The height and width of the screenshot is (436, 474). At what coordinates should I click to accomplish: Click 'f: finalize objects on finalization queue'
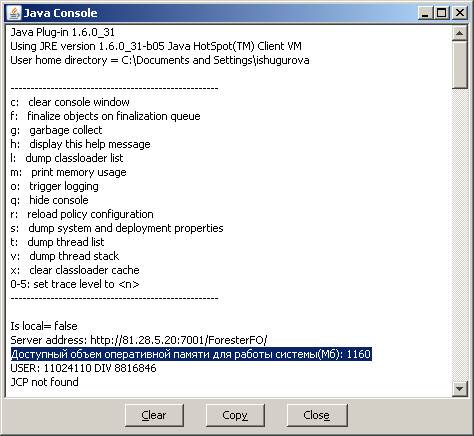[105, 116]
